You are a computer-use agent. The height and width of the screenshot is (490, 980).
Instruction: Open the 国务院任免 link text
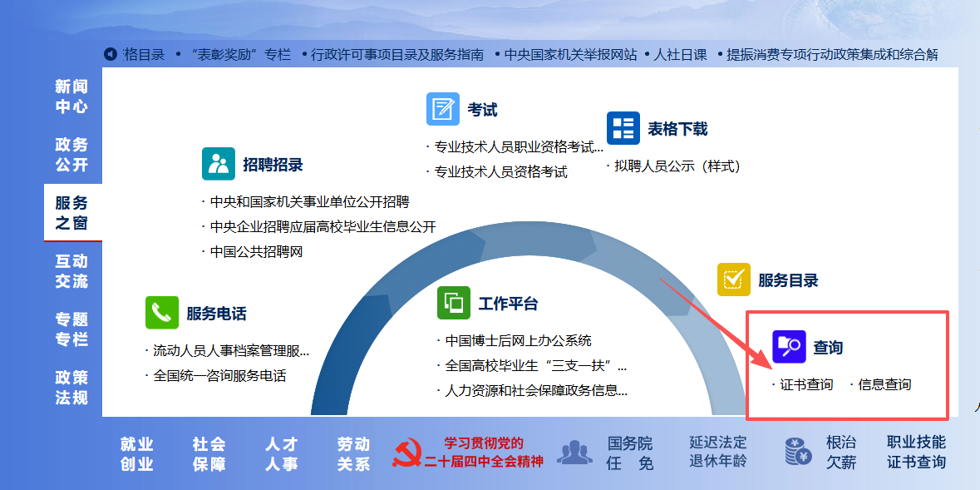pyautogui.click(x=631, y=453)
